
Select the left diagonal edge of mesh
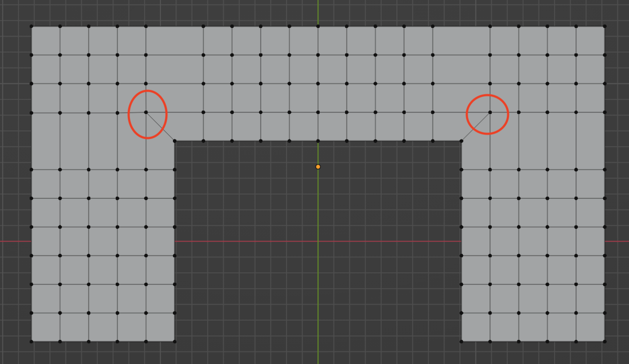[160, 127]
